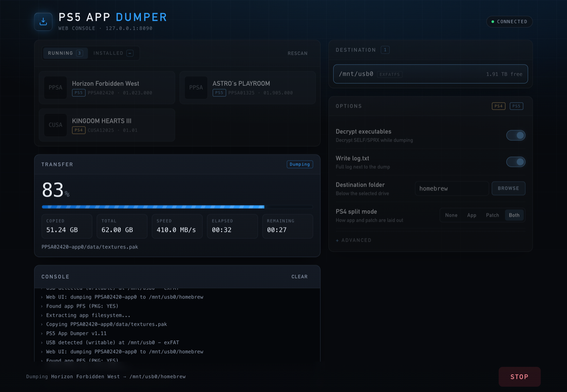567x392 pixels.
Task: Select the KINGDOM HEARTS III title
Action: click(x=107, y=125)
